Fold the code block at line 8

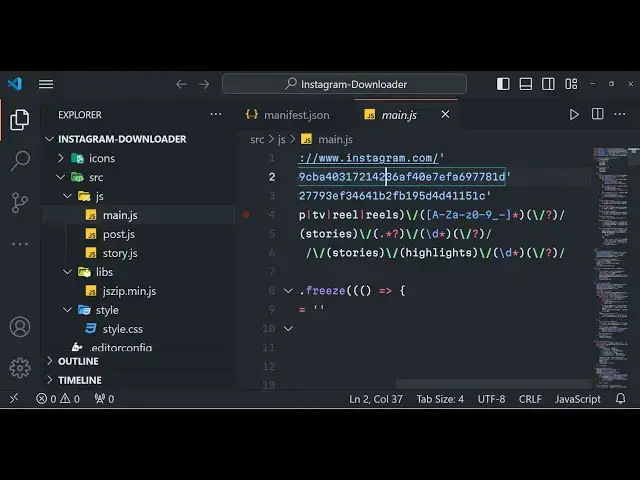288,291
